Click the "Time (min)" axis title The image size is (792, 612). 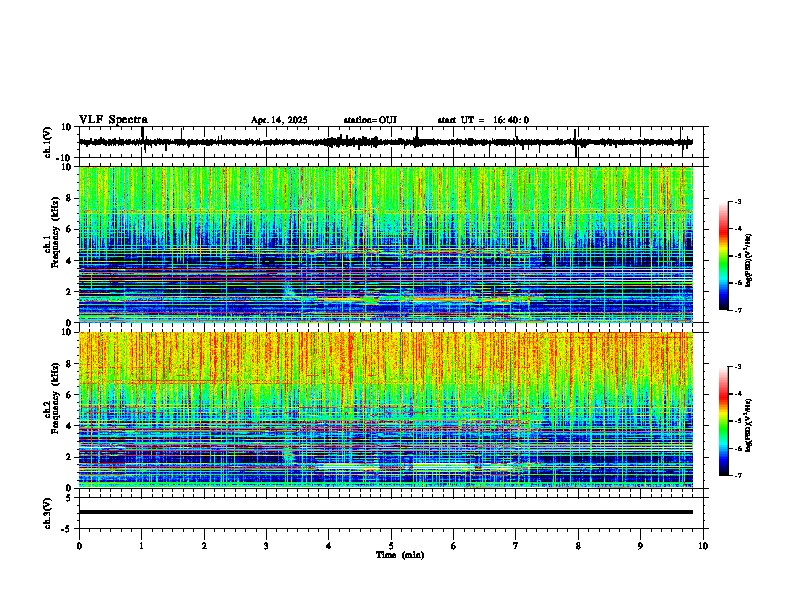pos(400,555)
